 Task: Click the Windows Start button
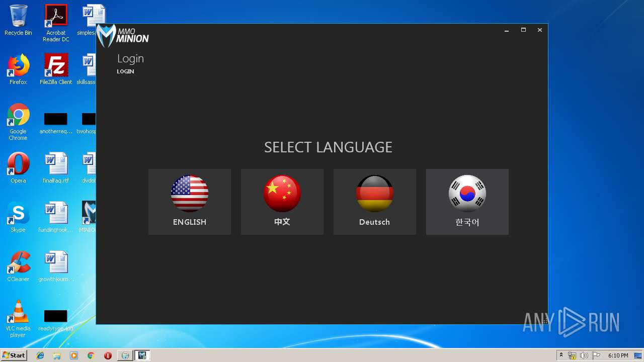(14, 355)
